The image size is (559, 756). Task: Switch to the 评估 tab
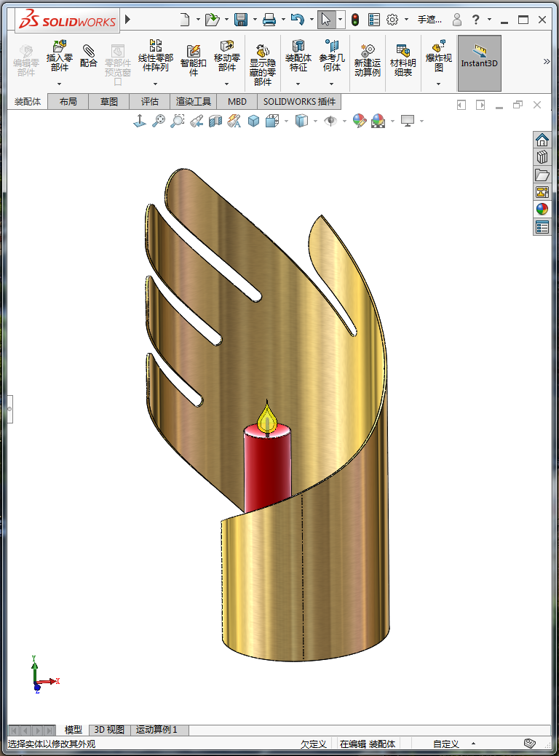point(149,102)
